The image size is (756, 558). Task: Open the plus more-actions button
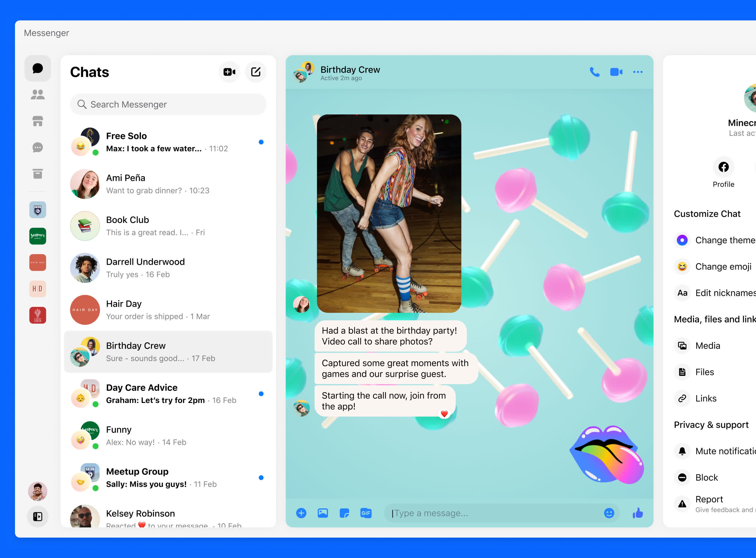[301, 513]
